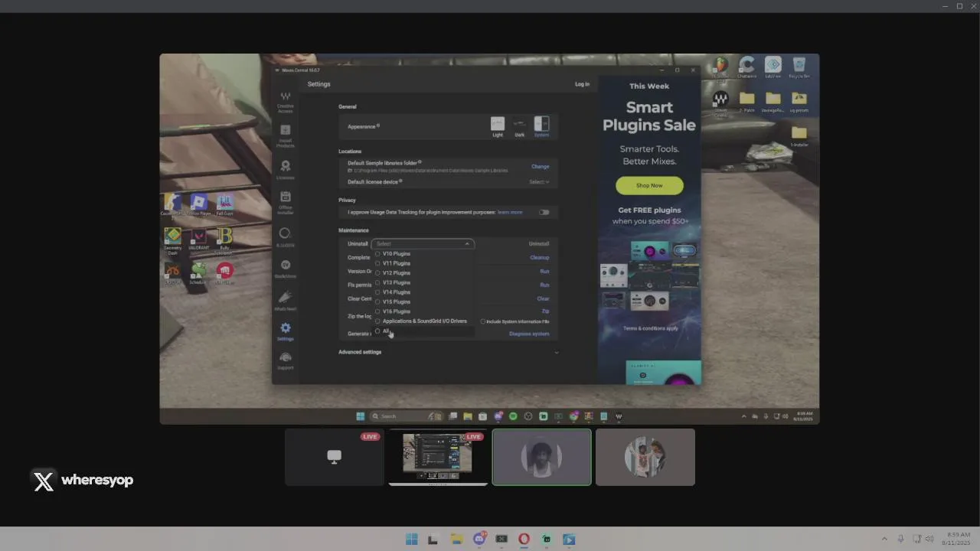Select the live screen preview tile
The height and width of the screenshot is (551, 980).
tap(438, 457)
